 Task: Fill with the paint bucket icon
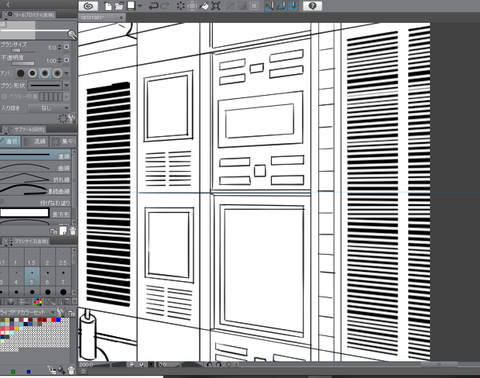[204, 6]
